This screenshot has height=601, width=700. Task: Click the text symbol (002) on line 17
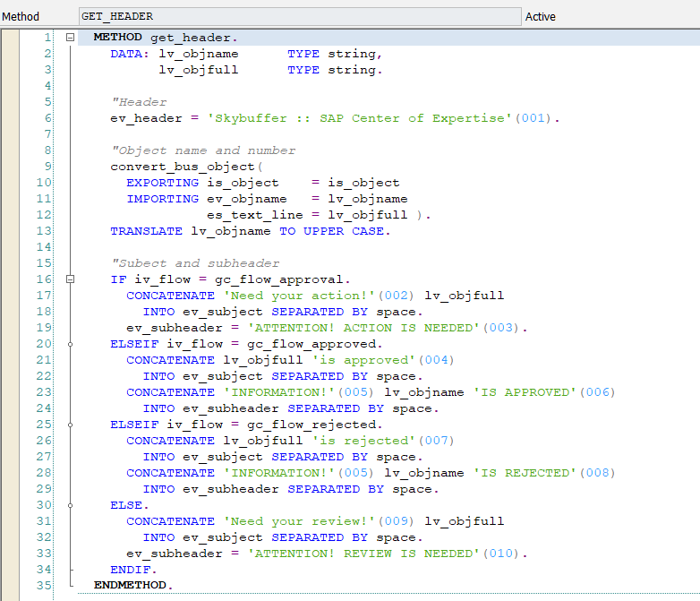[x=397, y=296]
